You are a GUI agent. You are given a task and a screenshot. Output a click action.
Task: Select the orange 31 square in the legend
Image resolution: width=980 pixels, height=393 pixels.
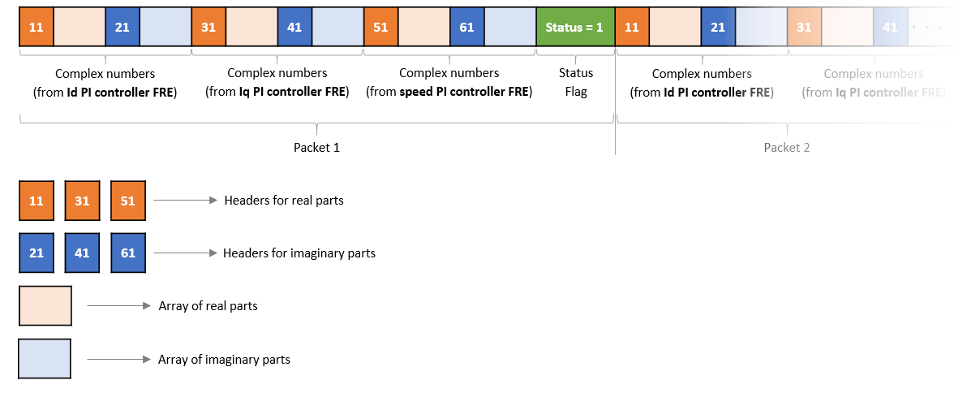point(82,201)
